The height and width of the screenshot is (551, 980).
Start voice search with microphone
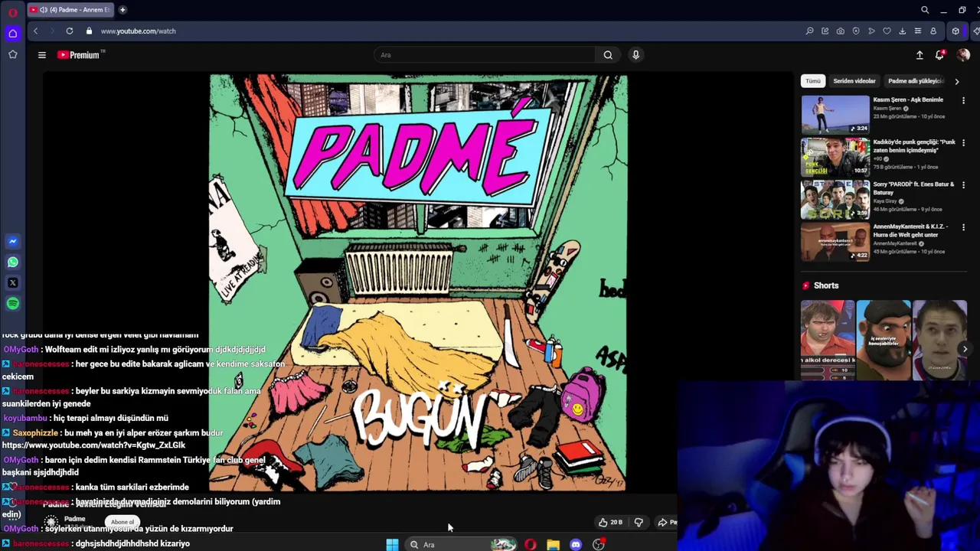(x=635, y=54)
